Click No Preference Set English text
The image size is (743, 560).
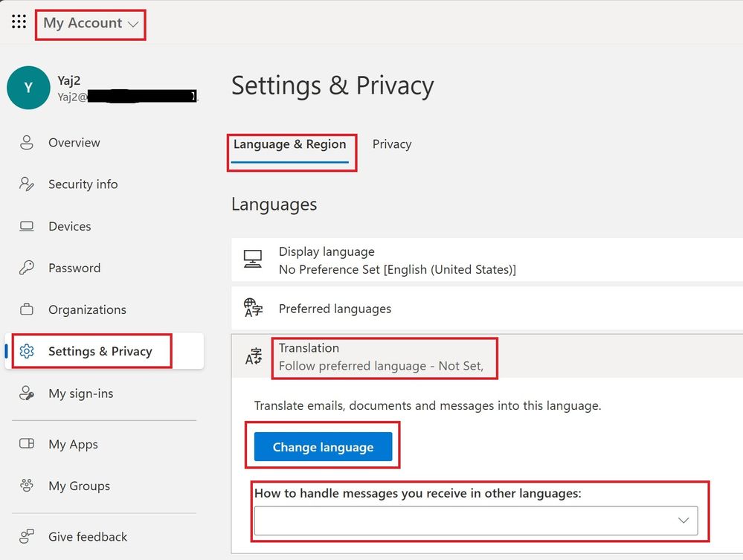398,269
